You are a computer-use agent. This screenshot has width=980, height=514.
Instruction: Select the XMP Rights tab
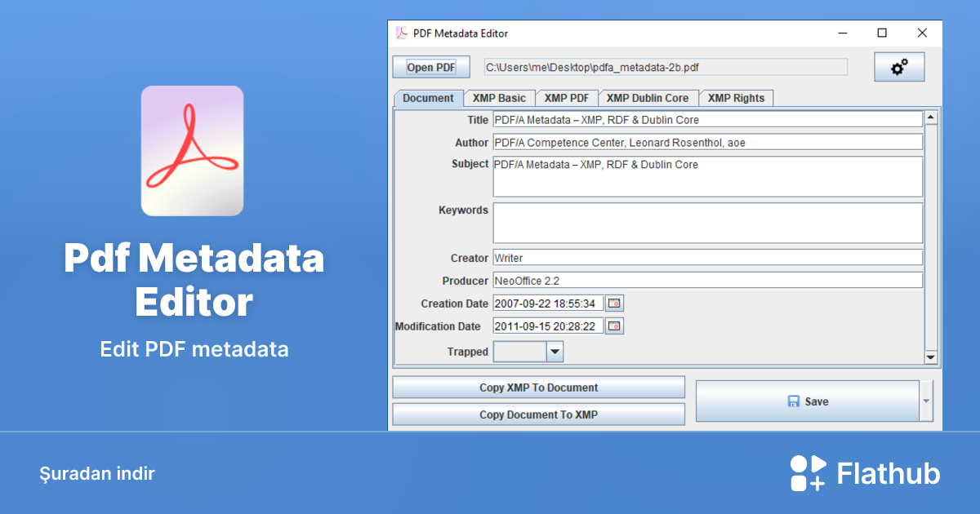pos(736,98)
